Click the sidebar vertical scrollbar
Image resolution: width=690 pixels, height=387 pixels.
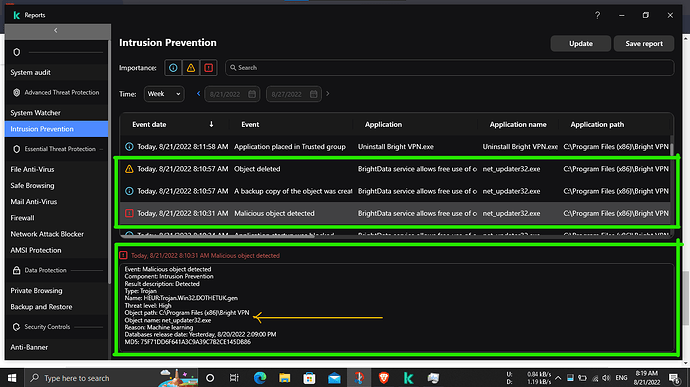pos(109,163)
